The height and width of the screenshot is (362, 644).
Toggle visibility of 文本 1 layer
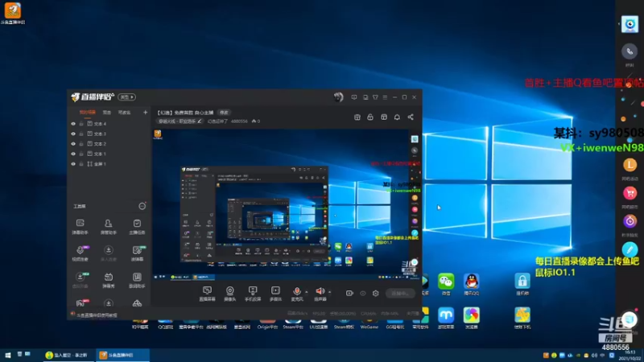[x=73, y=154]
